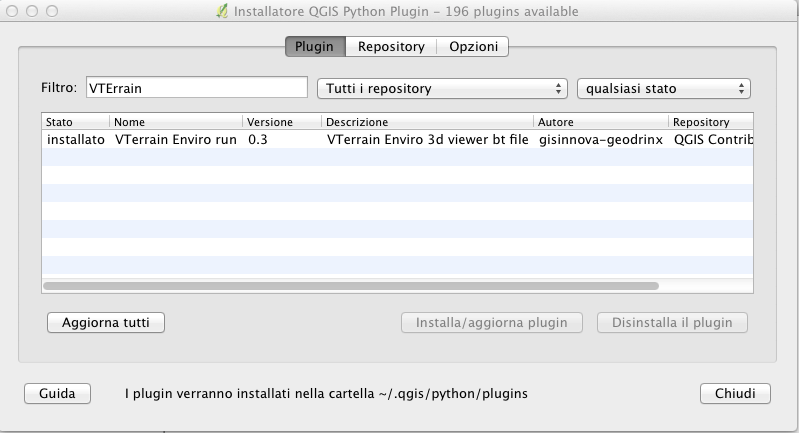Screen dimensions: 799x433
Task: Click the Installa/aggiorna plugin button
Action: tap(491, 323)
